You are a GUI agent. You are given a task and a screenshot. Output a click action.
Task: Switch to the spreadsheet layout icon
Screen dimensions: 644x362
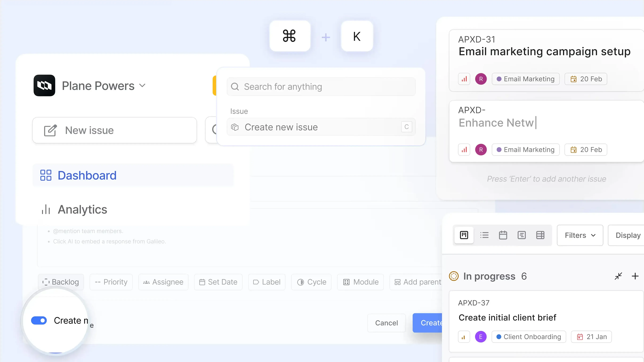click(x=540, y=235)
